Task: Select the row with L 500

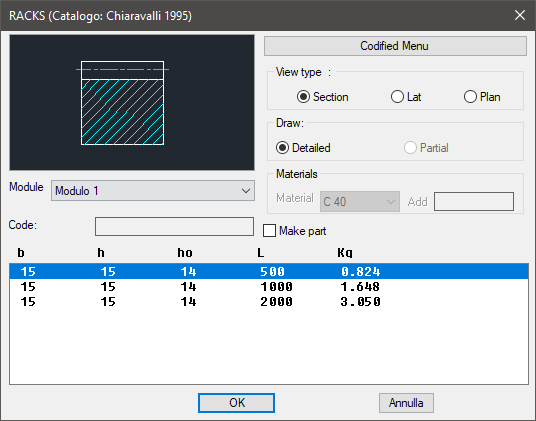Action: [x=269, y=271]
